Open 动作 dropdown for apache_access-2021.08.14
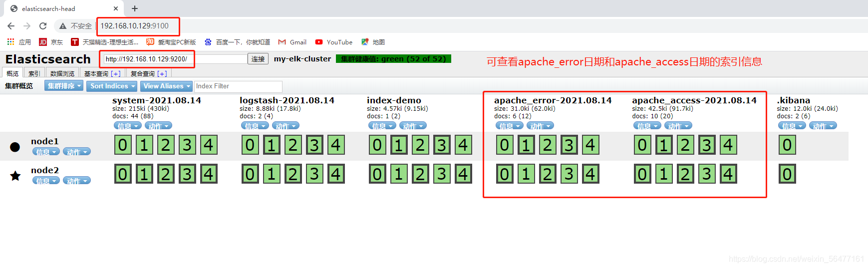The width and height of the screenshot is (868, 268). tap(678, 126)
